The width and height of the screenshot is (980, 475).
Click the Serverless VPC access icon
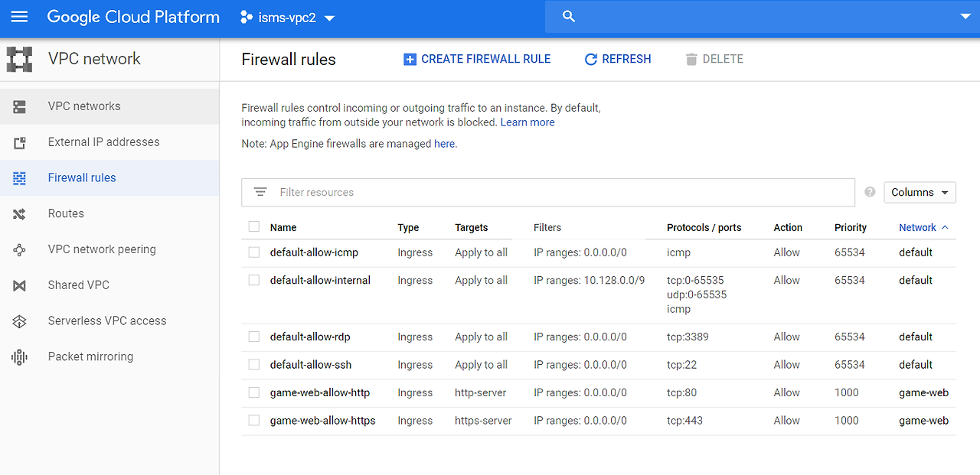[19, 321]
